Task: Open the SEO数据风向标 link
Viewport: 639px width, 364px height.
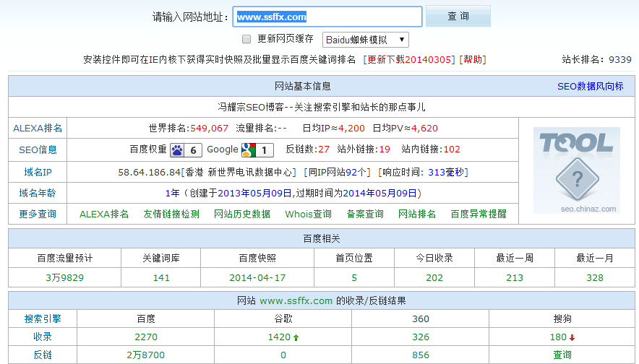Action: (x=590, y=87)
